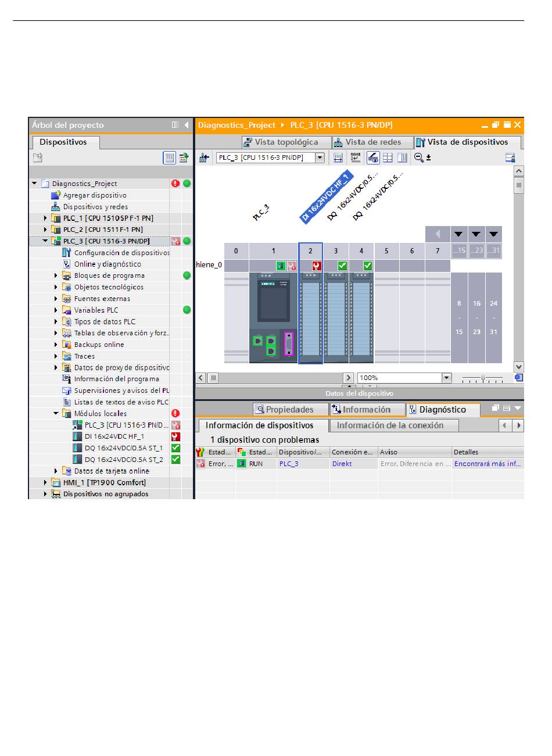Select DI 16x24VDC HF_1 module in tree
This screenshot has width=552, height=756.
point(114,436)
